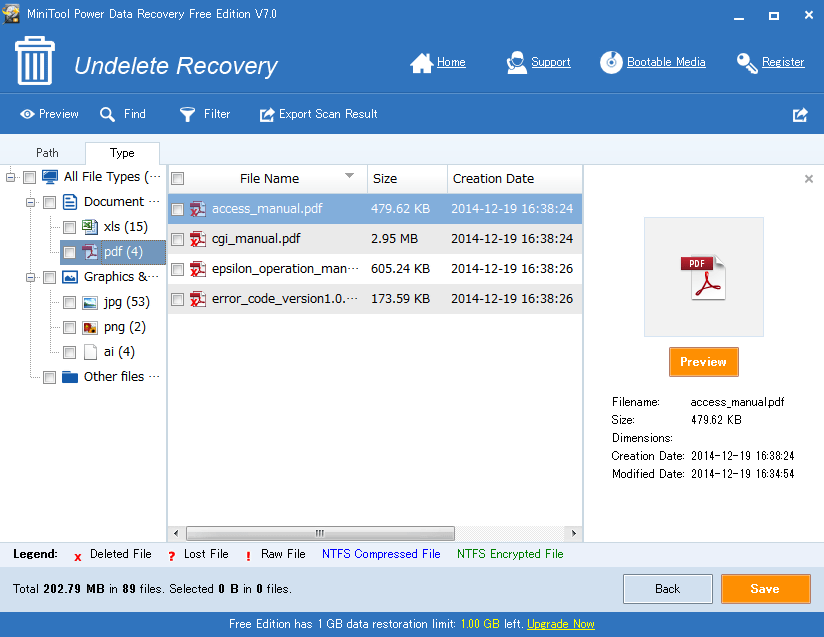Follow the Upgrade Now link
824x637 pixels.
[x=560, y=624]
